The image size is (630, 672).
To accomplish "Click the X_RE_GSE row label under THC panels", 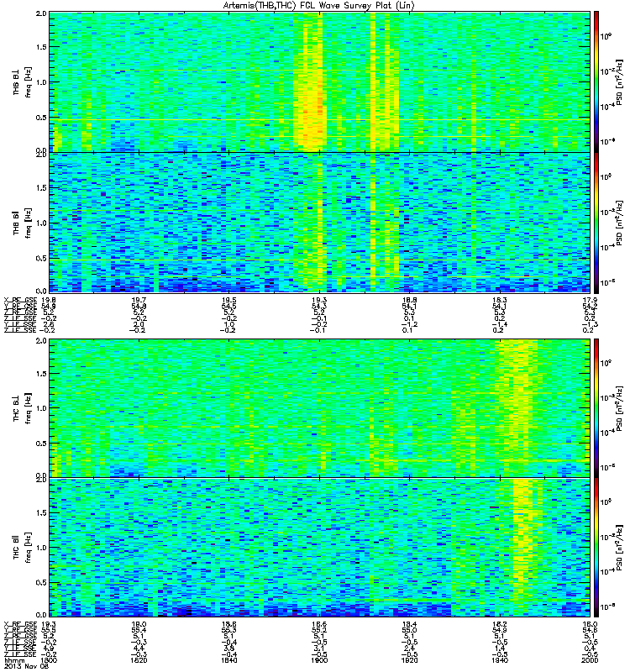I will [20, 624].
